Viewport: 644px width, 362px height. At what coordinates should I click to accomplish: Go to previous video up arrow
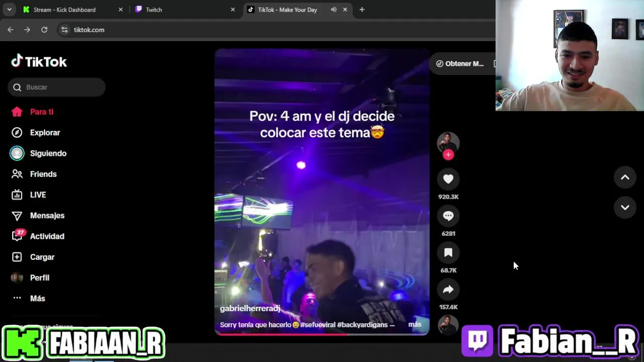click(625, 177)
